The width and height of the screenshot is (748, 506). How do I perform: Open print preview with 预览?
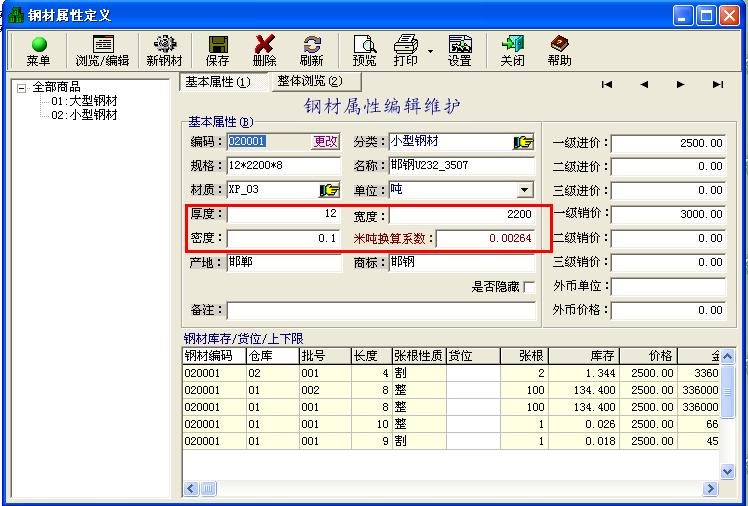click(x=364, y=51)
